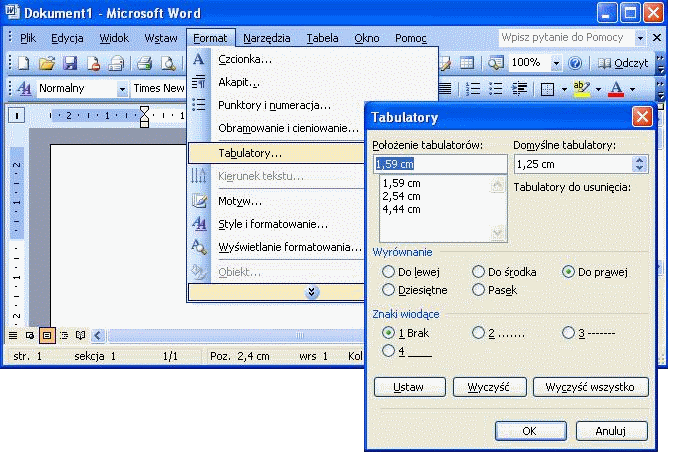Click the Justify alignment icon

click(x=445, y=89)
